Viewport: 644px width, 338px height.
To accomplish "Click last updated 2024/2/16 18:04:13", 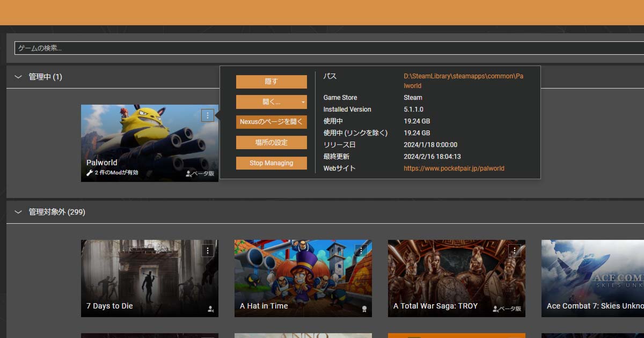I will pyautogui.click(x=432, y=157).
